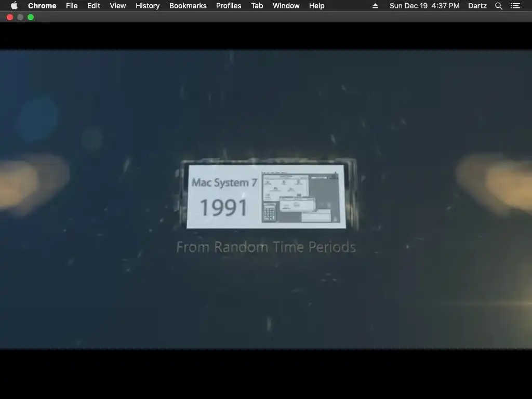Screen dimensions: 532x399
Task: Close the window with red button
Action: pyautogui.click(x=10, y=17)
